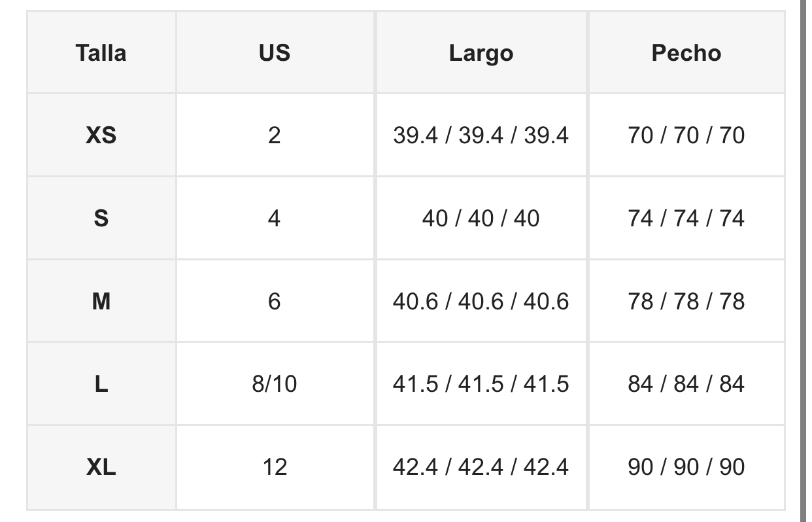This screenshot has width=812, height=522.
Task: Click the 70 / 70 / 70 Pecho cell
Action: pyautogui.click(x=686, y=135)
